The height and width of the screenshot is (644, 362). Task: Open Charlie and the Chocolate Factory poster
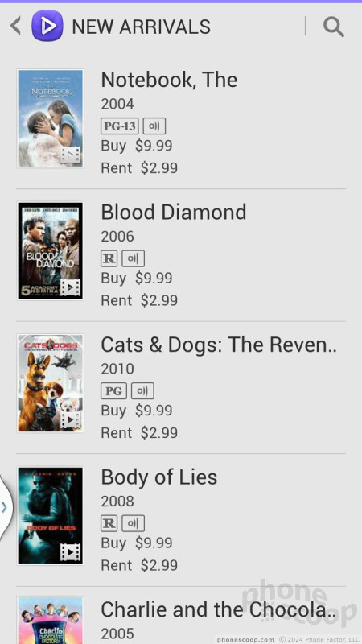tap(51, 620)
